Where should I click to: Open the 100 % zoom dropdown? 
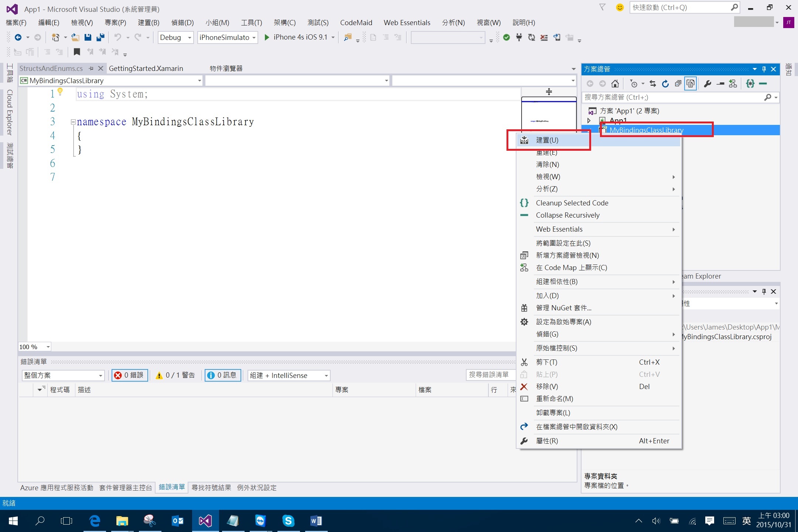point(35,347)
